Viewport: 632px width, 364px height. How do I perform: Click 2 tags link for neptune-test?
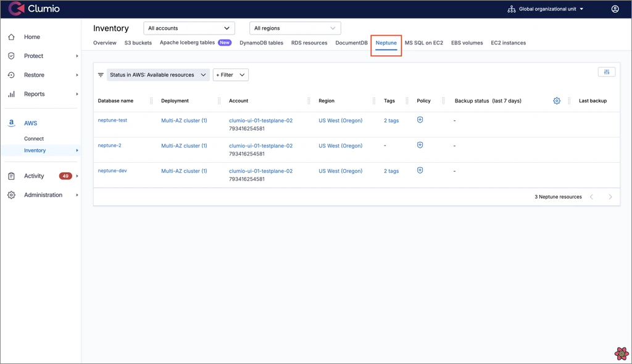391,120
